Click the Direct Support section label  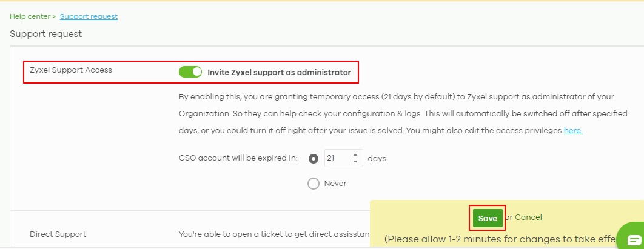coord(58,234)
